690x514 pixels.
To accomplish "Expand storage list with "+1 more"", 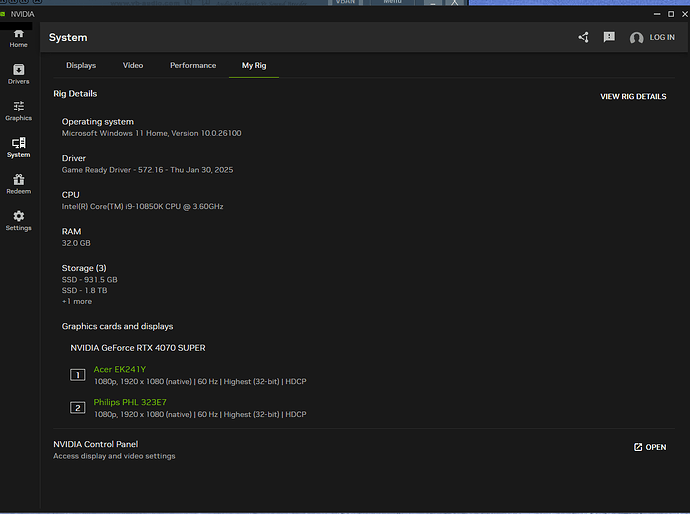I will point(77,301).
